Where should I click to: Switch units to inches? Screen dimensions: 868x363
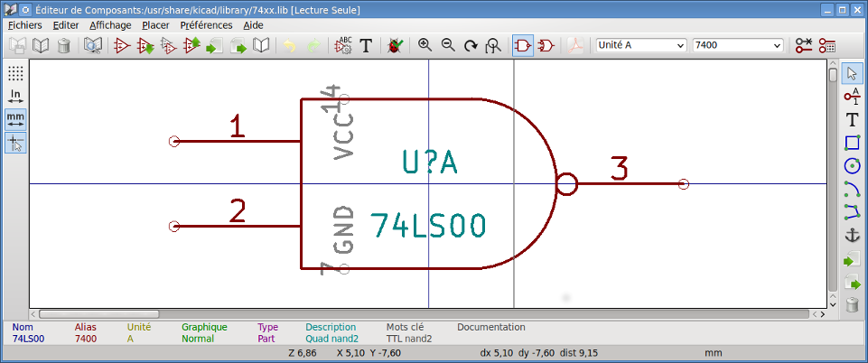click(x=16, y=97)
